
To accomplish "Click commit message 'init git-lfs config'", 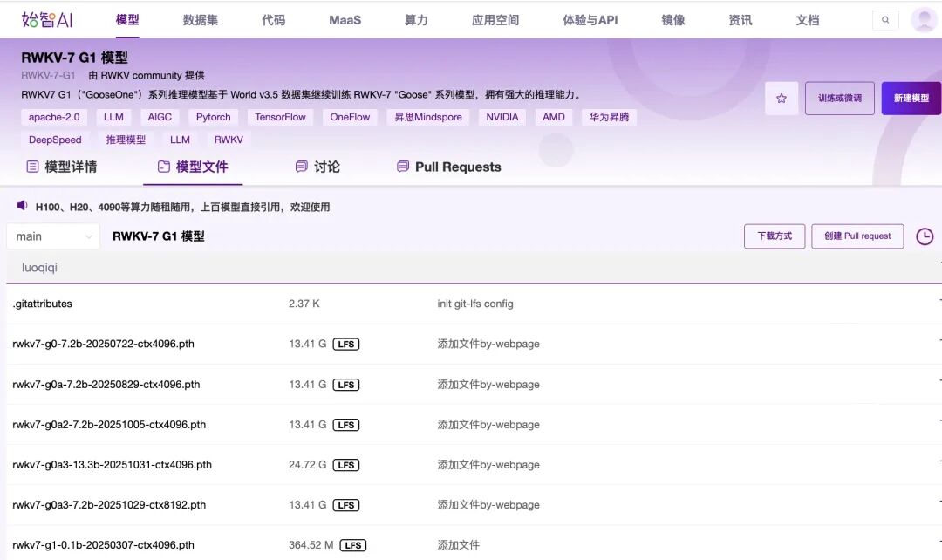I will tap(475, 304).
